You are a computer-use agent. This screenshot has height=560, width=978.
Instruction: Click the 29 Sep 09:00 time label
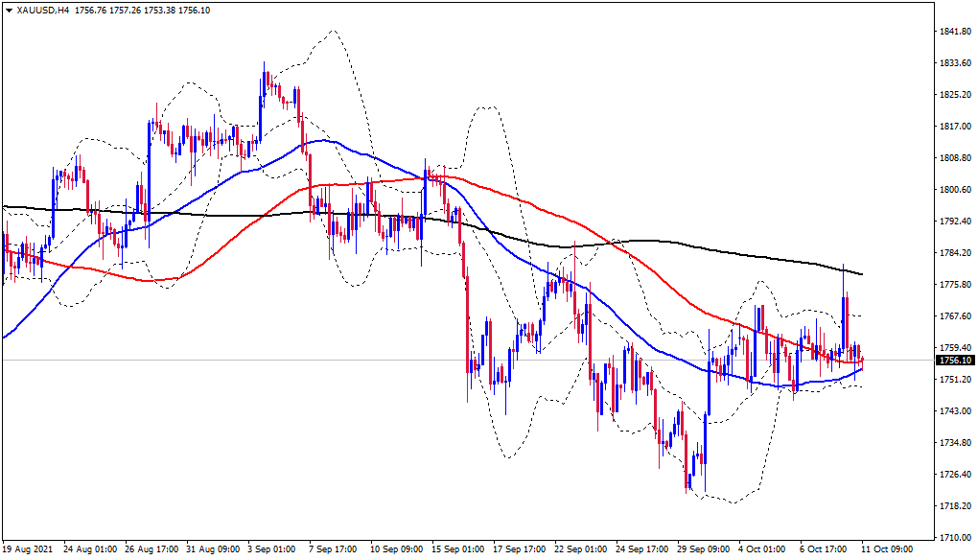pyautogui.click(x=705, y=549)
